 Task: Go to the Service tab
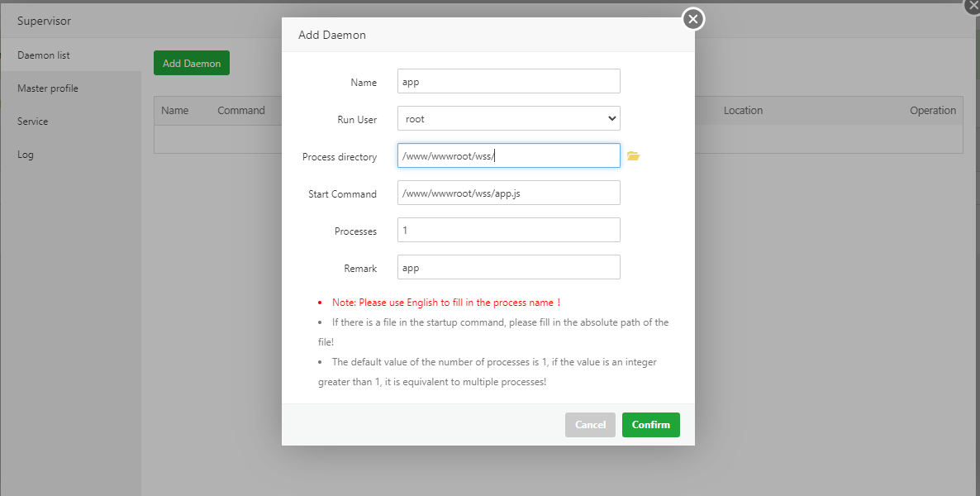pyautogui.click(x=33, y=122)
